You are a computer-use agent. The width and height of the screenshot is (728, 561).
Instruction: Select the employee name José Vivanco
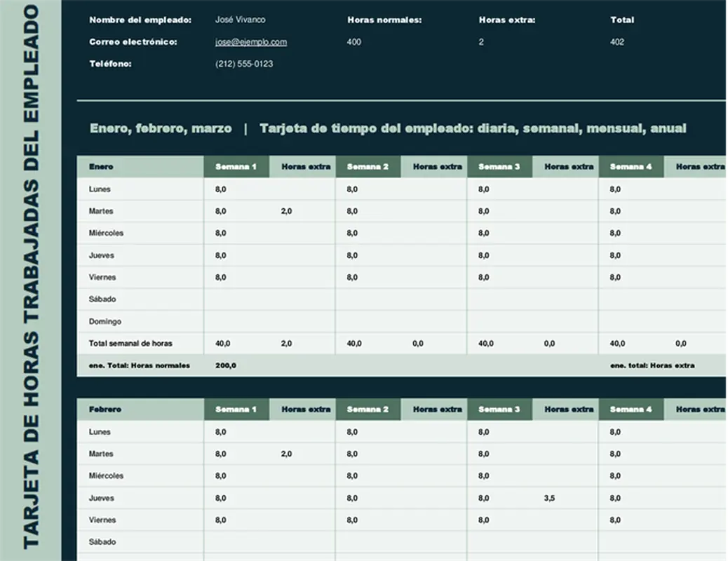[240, 20]
